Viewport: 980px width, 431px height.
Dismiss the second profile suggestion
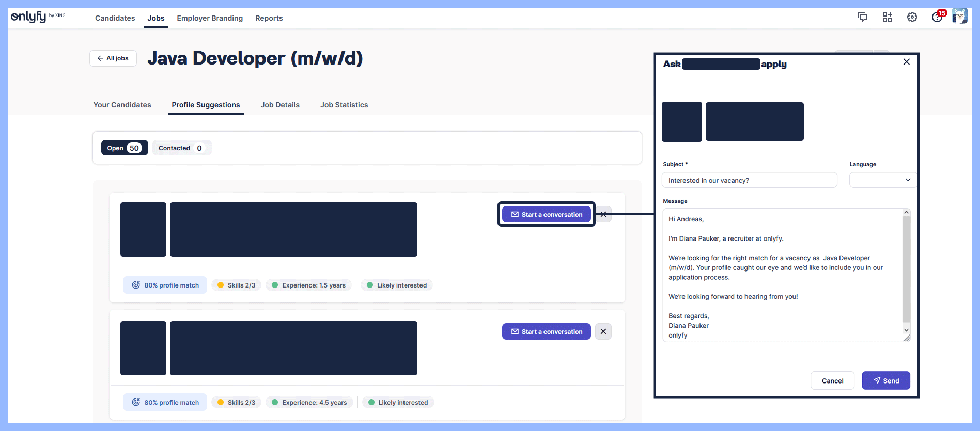coord(603,331)
